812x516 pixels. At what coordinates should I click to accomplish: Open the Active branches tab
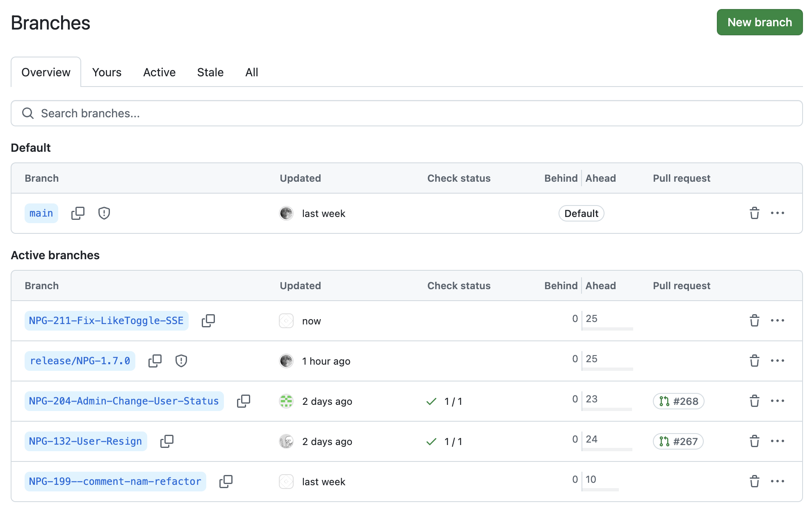click(x=159, y=72)
